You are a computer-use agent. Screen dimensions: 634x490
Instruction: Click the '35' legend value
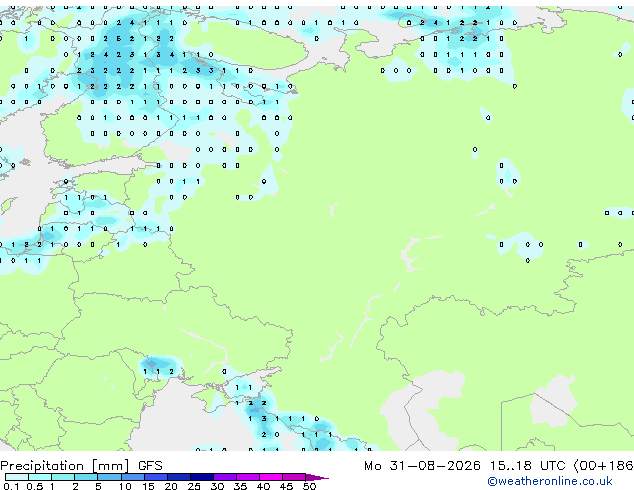click(x=240, y=486)
